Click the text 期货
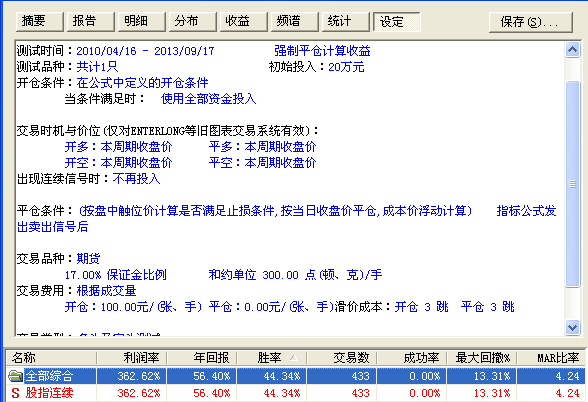Screen dimensions: 588x402 (88, 259)
